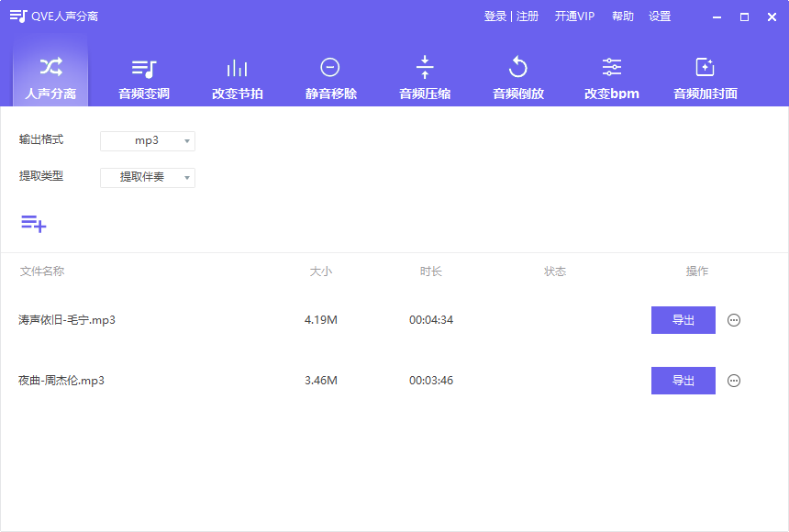Open the 输出格式 dropdown
The height and width of the screenshot is (532, 789).
pos(147,141)
